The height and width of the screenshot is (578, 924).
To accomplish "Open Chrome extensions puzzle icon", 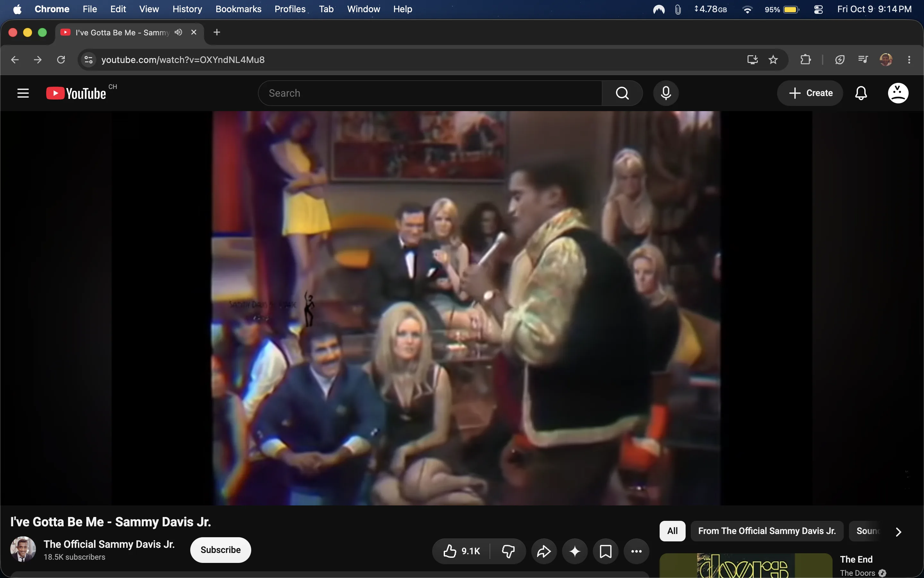I will [805, 60].
